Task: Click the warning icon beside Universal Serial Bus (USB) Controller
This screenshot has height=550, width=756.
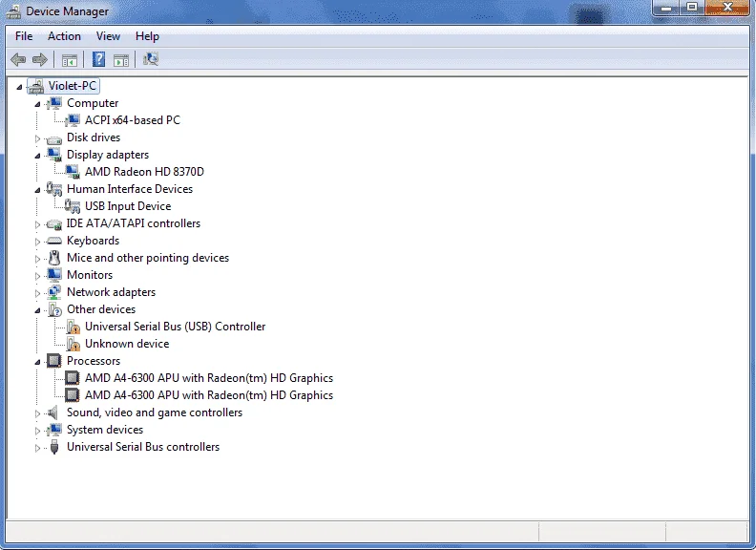Action: click(73, 327)
